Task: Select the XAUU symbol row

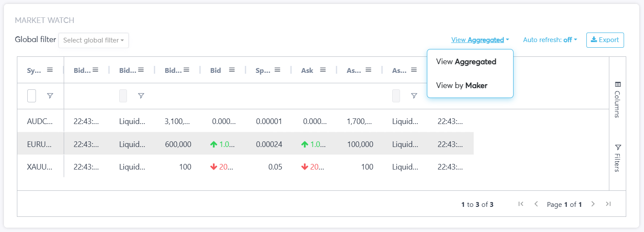Action: (39, 167)
